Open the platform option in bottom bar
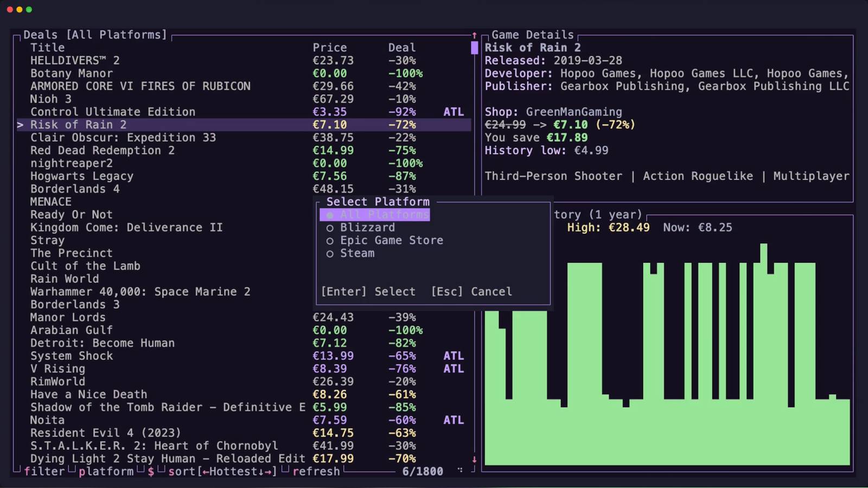868x488 pixels. point(106,472)
